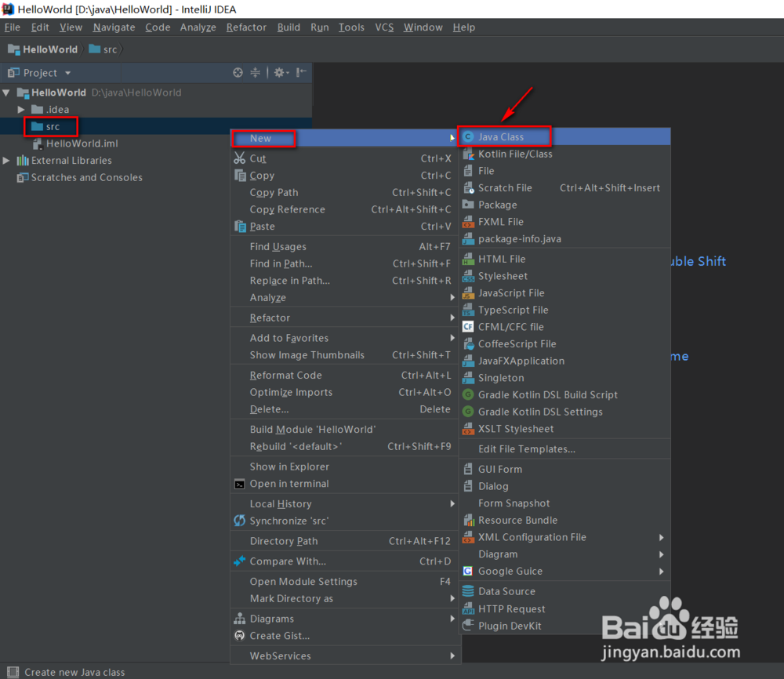Click the Copy icon in context menu

point(240,176)
